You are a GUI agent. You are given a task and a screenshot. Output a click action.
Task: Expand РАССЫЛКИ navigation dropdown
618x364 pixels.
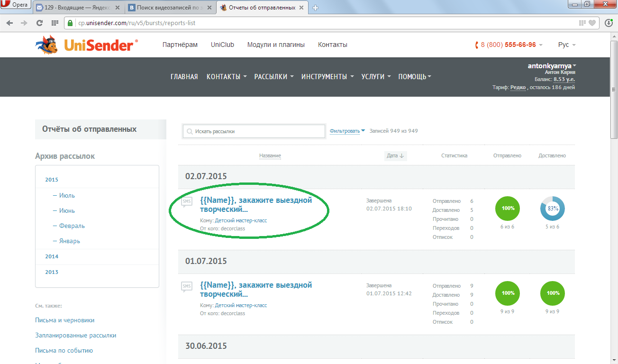(274, 77)
